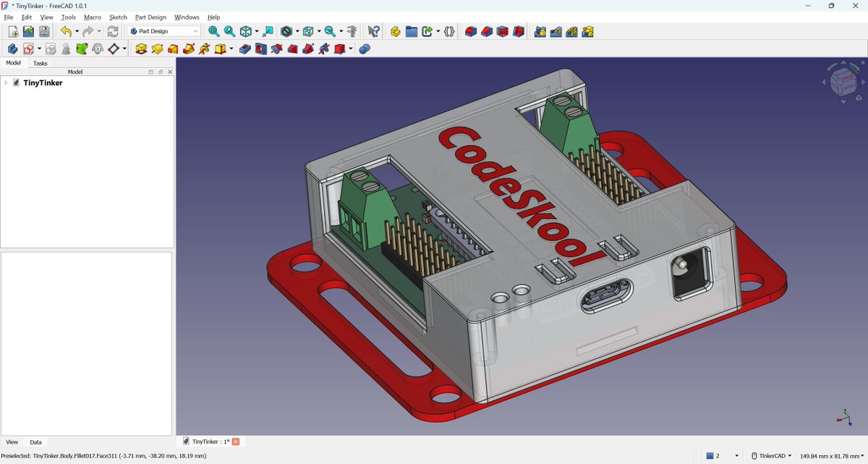Click the Make link icon
Image resolution: width=868 pixels, height=464 pixels.
click(427, 31)
